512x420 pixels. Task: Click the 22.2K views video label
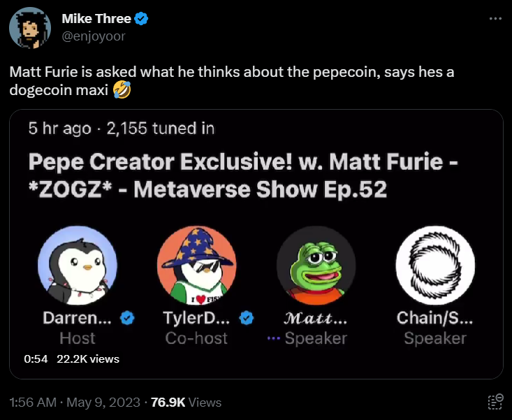coord(88,359)
